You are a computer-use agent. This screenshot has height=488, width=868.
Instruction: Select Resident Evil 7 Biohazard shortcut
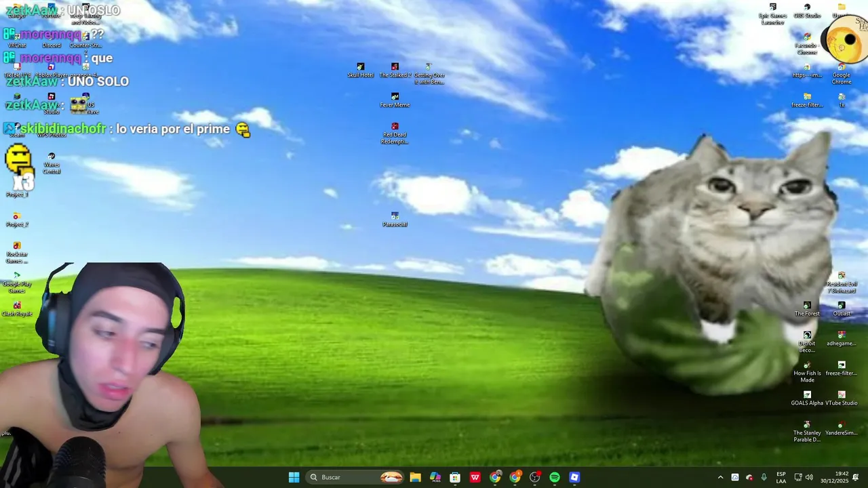pyautogui.click(x=842, y=283)
